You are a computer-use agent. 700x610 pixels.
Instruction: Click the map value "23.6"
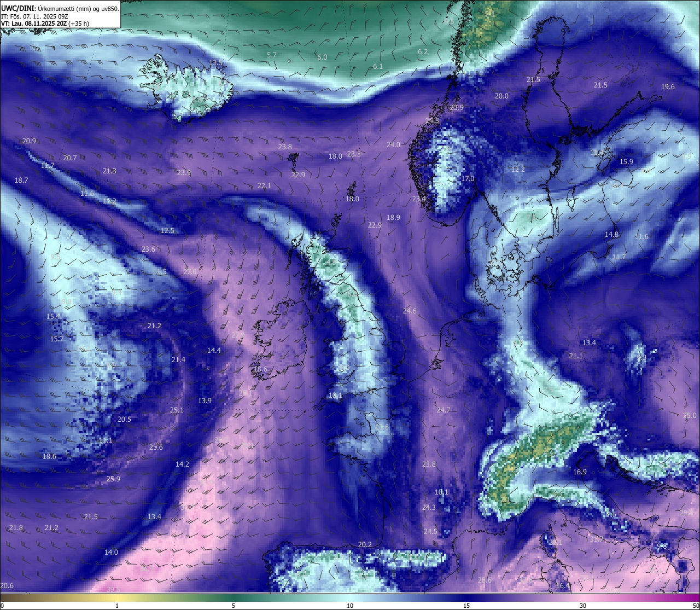148,249
